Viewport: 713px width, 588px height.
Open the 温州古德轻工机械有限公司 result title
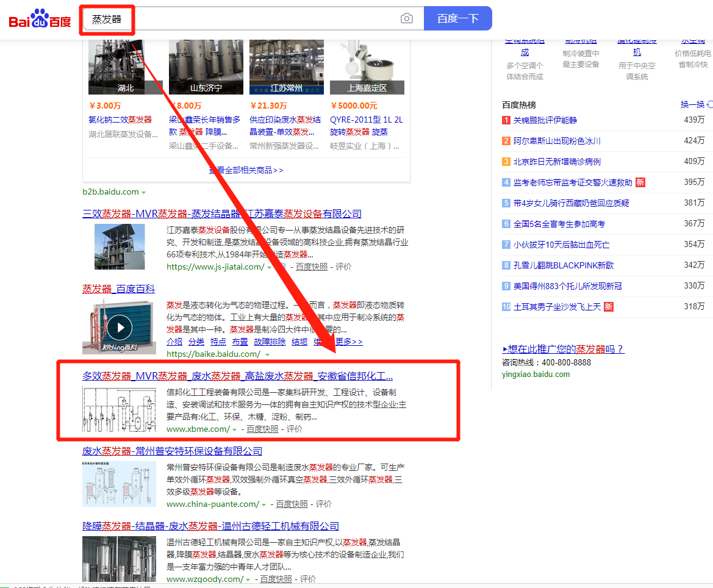[210, 526]
